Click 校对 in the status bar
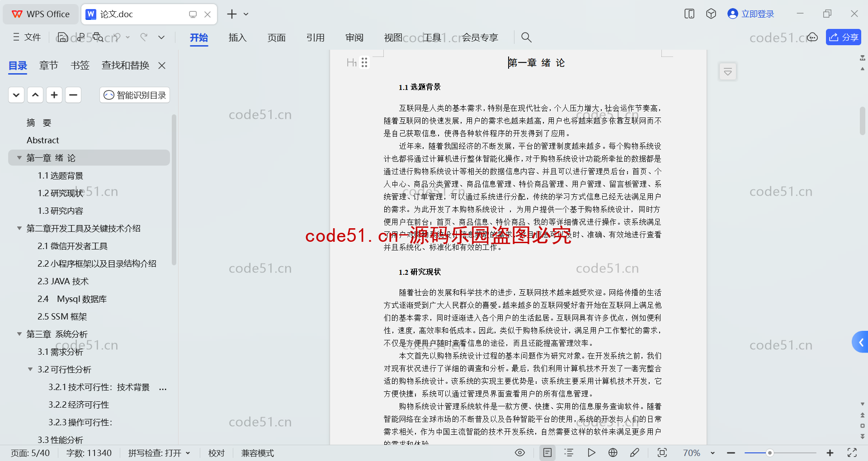 (216, 453)
